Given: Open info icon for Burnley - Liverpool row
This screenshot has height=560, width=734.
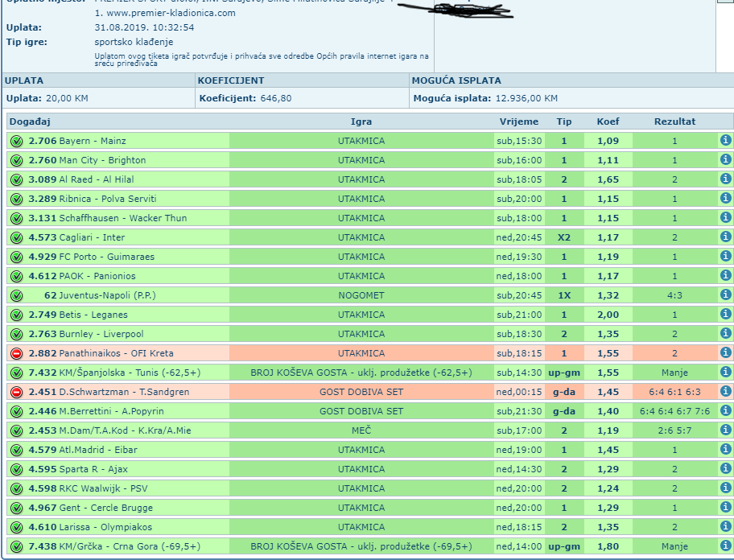Looking at the screenshot, I should click(726, 332).
